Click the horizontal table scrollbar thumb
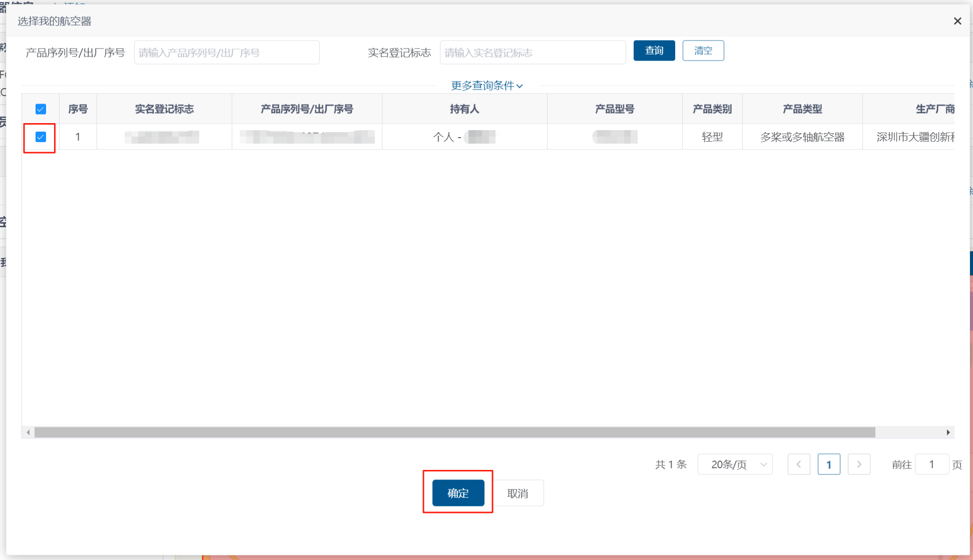 (x=454, y=432)
